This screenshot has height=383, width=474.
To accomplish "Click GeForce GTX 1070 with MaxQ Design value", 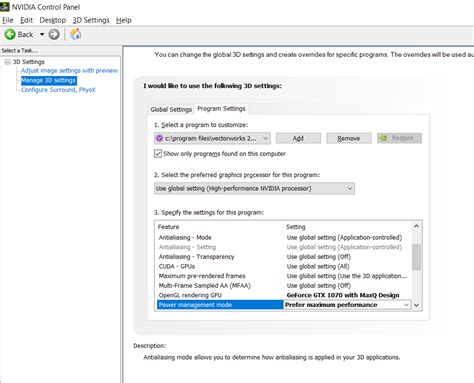I will (x=343, y=295).
